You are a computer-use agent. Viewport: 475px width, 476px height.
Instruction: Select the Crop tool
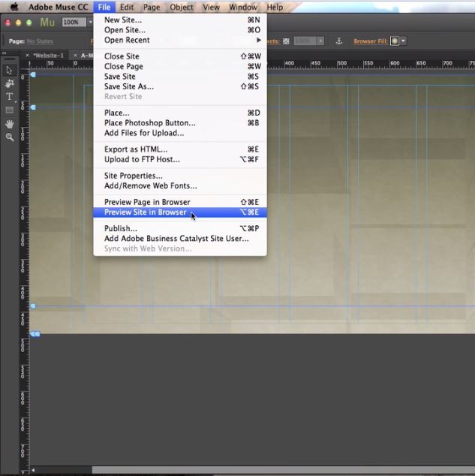[10, 83]
